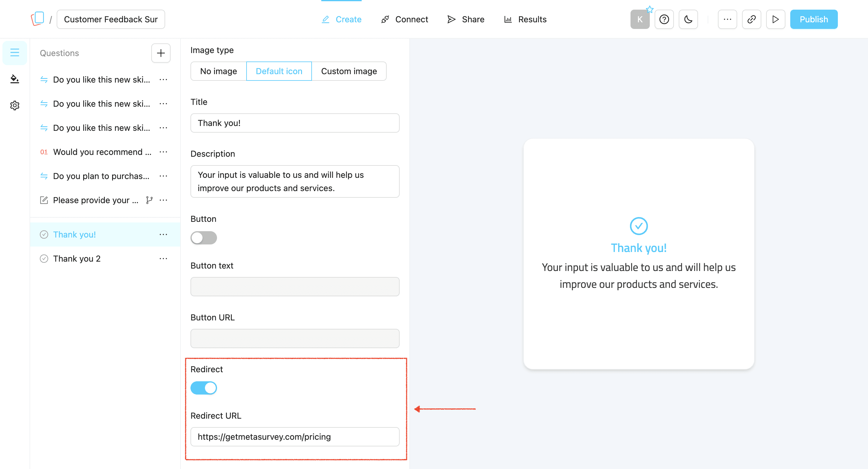Open the survey Design paint bucket panel

pyautogui.click(x=14, y=79)
